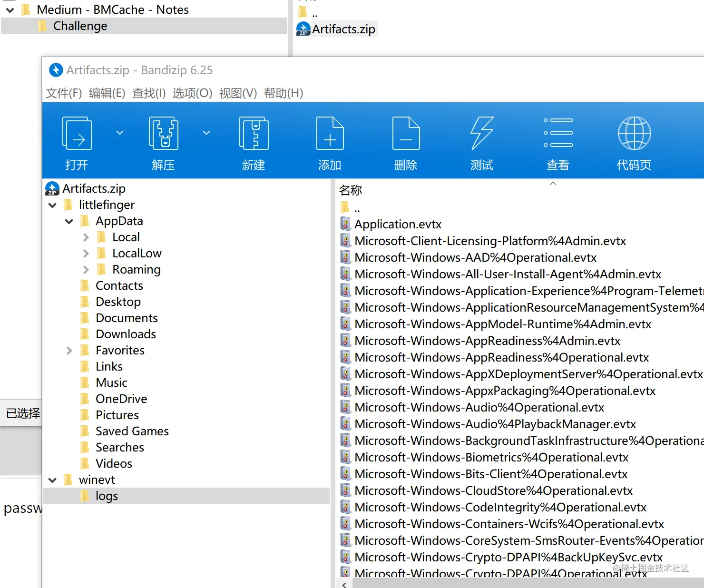The height and width of the screenshot is (588, 704).
Task: Click the 打开 (Open) toolbar icon
Action: pos(77,134)
